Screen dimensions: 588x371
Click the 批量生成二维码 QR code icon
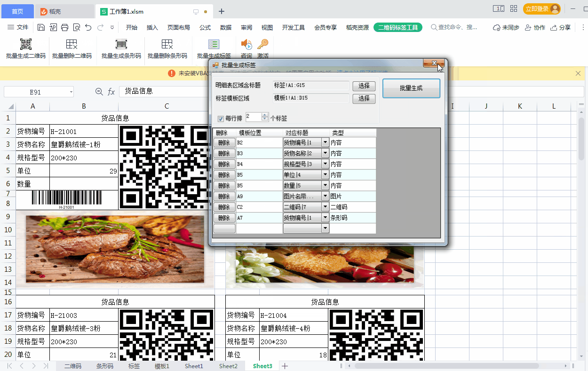26,45
